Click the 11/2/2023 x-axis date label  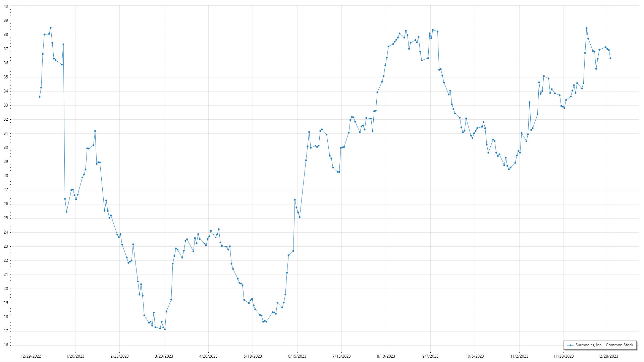(519, 356)
